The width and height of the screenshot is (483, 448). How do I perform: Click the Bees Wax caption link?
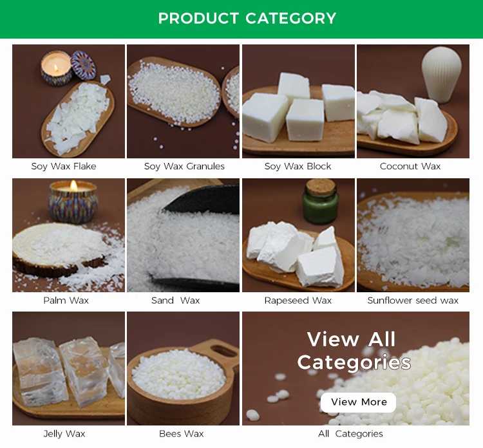(182, 434)
